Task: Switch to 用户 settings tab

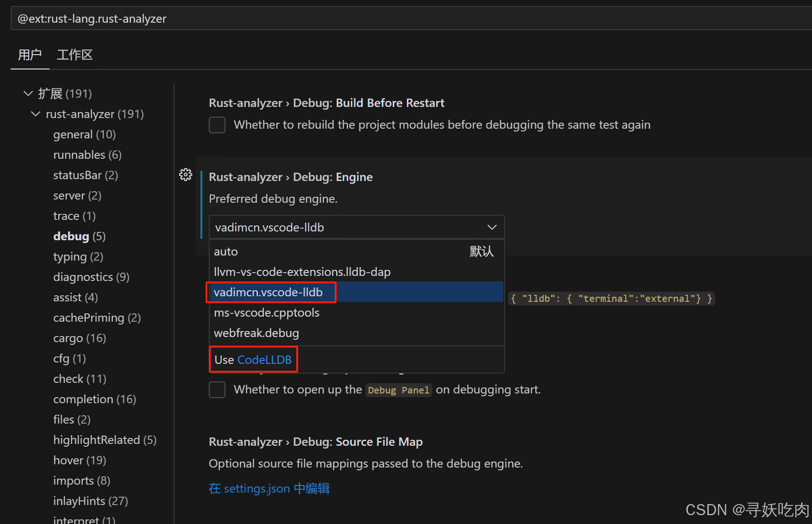Action: click(30, 55)
